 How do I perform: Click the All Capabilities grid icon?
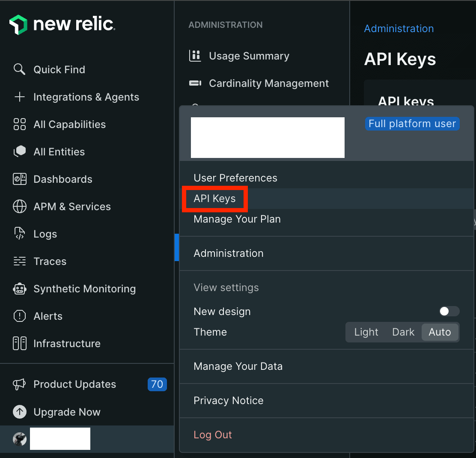click(x=20, y=124)
